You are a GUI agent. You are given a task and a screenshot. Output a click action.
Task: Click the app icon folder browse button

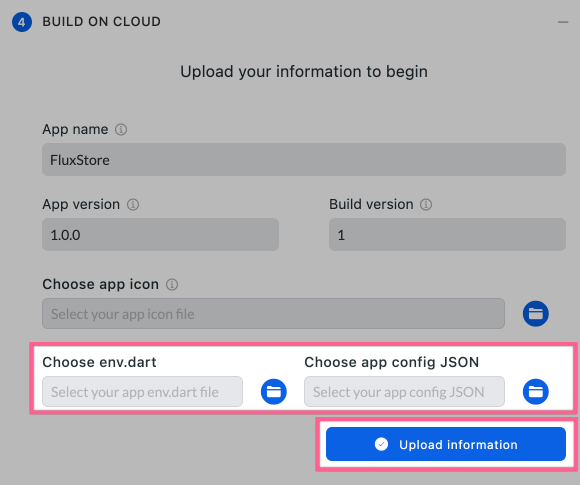[535, 314]
